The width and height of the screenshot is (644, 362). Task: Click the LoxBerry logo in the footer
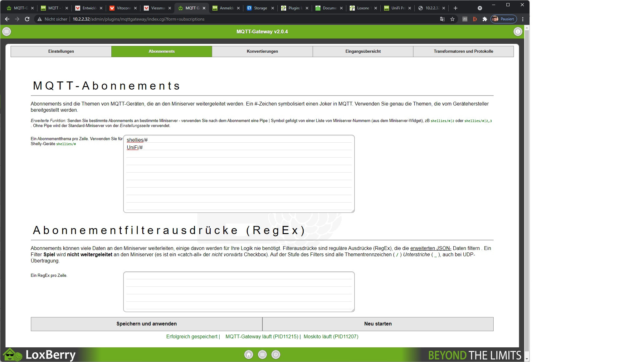[40, 355]
